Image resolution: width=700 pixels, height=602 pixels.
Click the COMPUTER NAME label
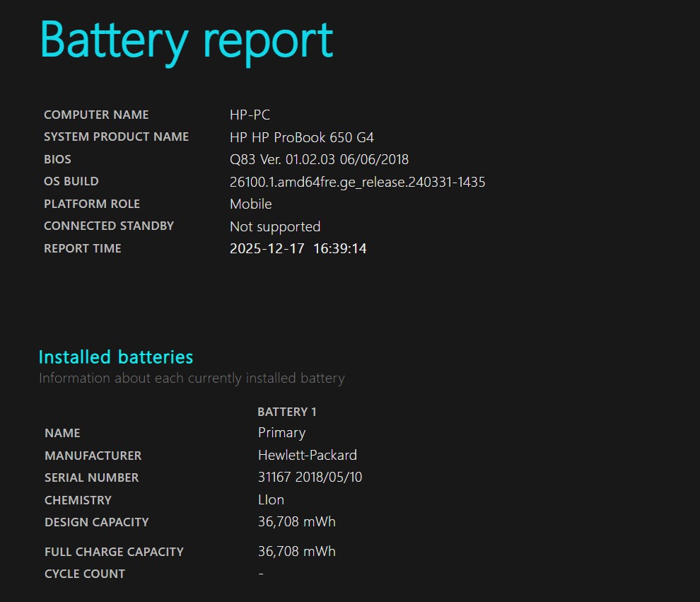click(x=96, y=115)
